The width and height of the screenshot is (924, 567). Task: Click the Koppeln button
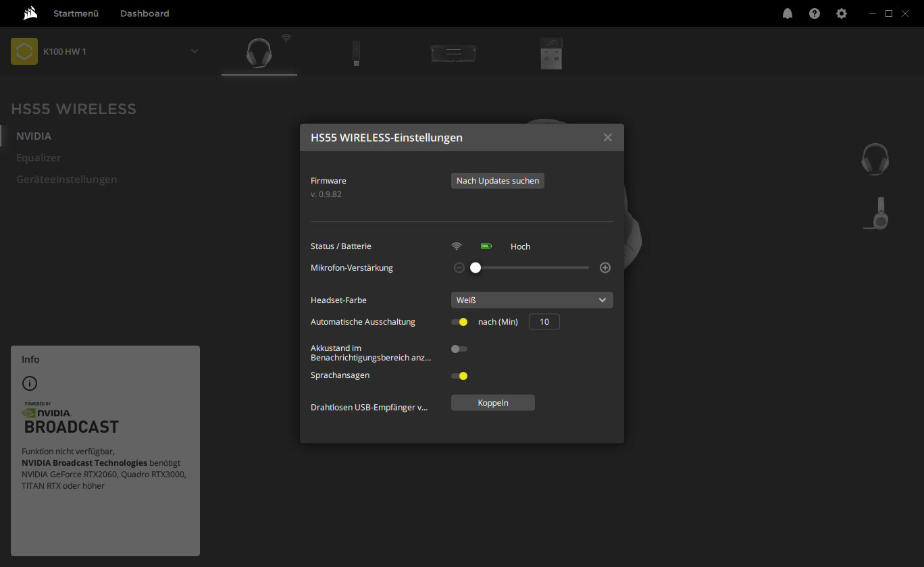(x=493, y=403)
